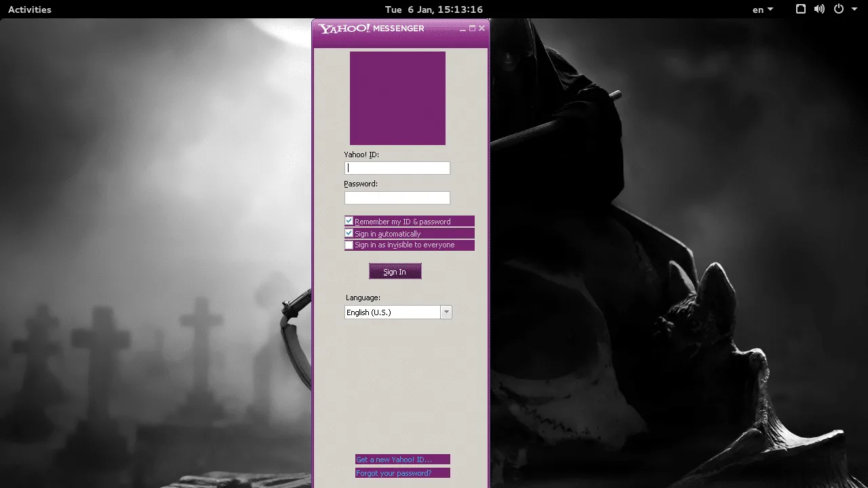Maximize the Yahoo! Messenger window
Viewport: 868px width, 488px height.
tap(473, 28)
